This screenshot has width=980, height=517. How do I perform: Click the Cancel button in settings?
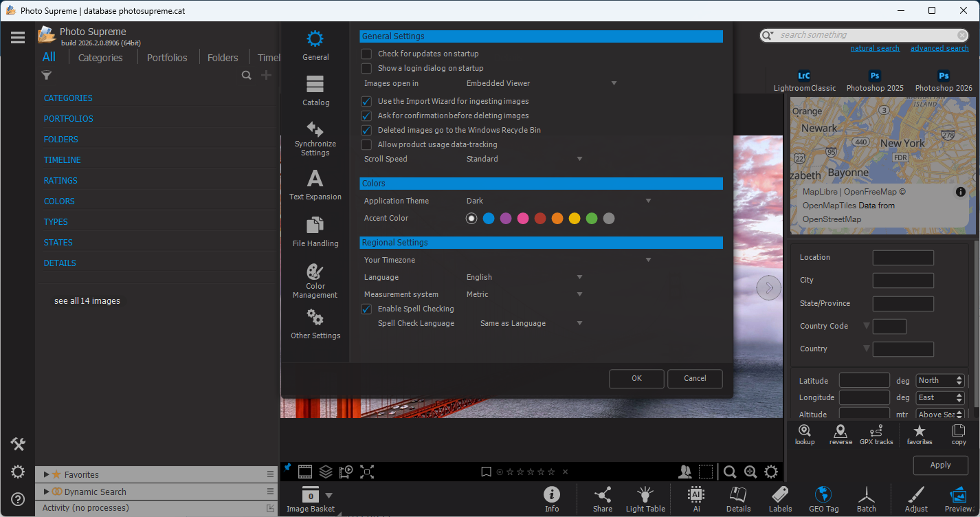tap(695, 378)
